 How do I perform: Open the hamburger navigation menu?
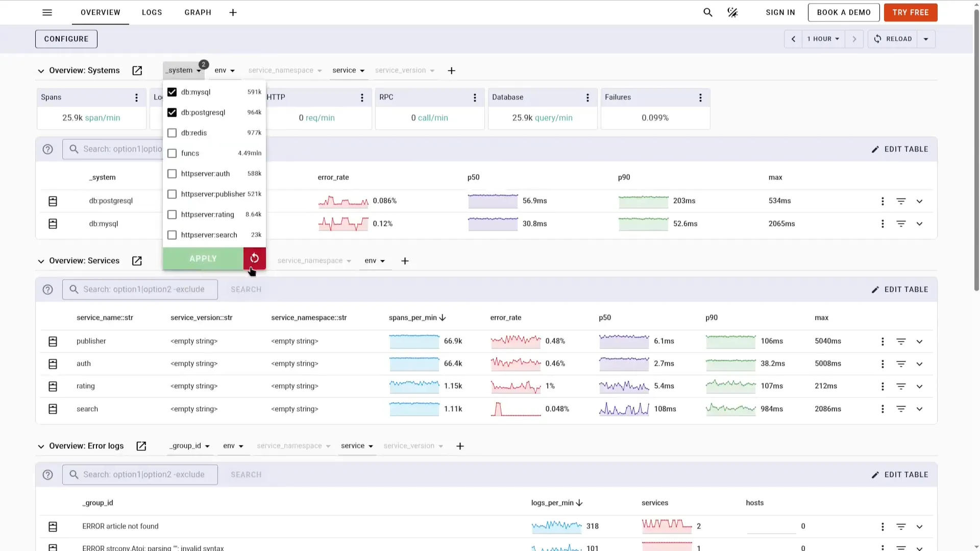pos(47,12)
